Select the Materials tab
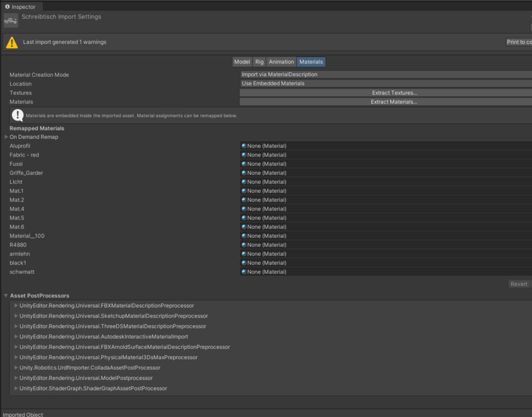532x417 pixels. [311, 62]
